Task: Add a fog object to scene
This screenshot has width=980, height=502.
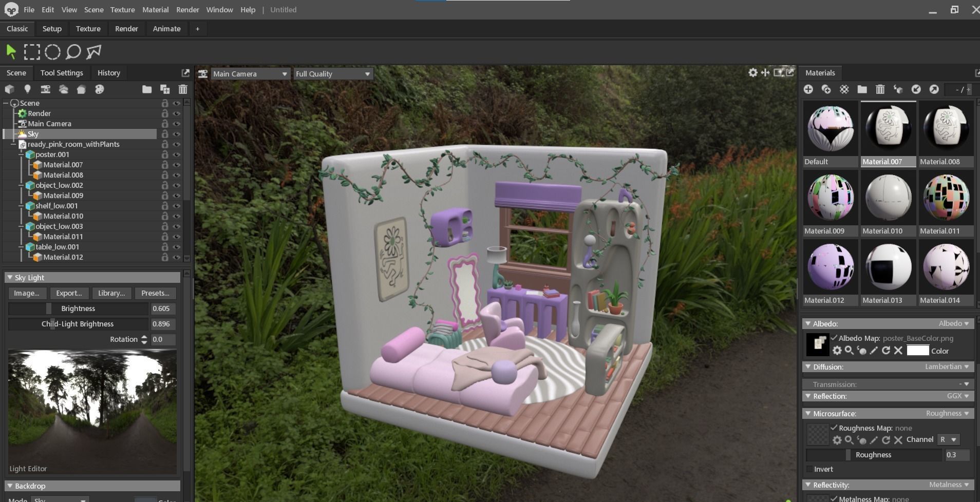Action: click(63, 89)
